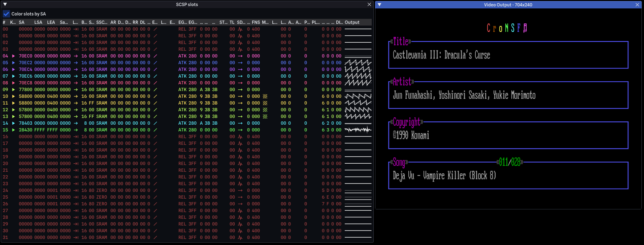644x245 pixels.
Task: Click the output waveform thumbnail for slot 12
Action: tap(358, 110)
